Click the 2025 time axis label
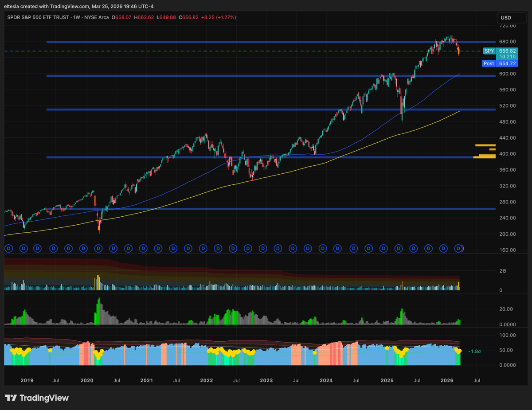 tap(387, 380)
